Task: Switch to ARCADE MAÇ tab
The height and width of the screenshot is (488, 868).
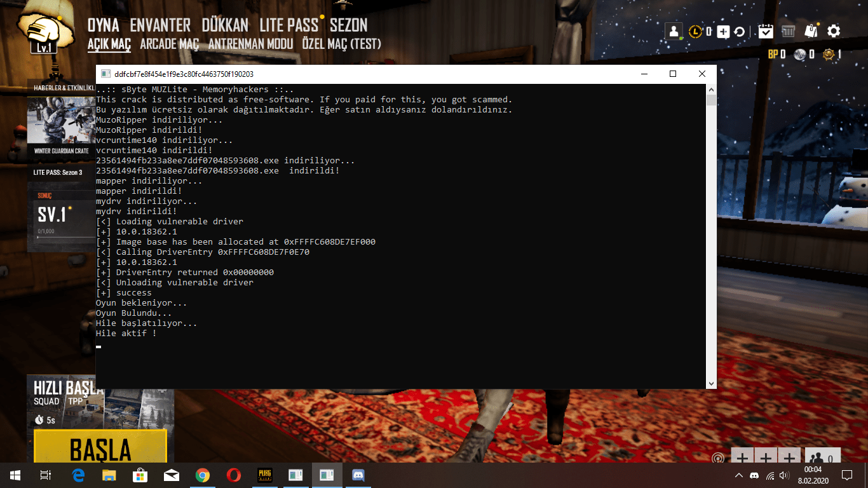Action: (x=169, y=44)
